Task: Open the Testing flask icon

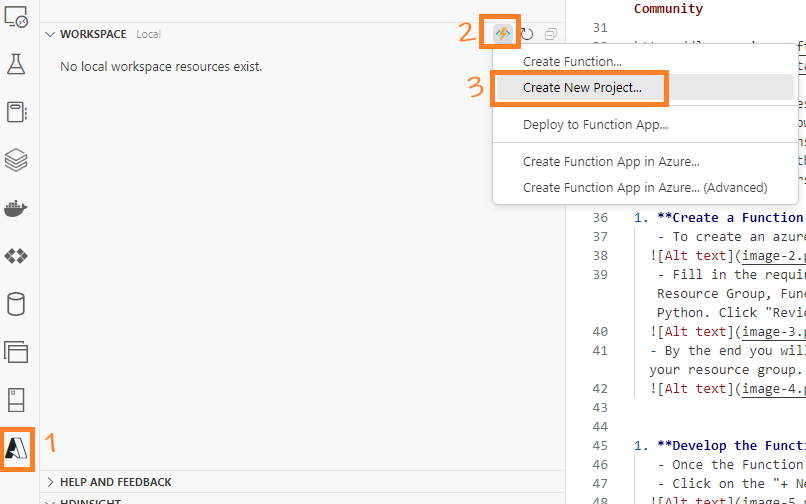Action: click(x=15, y=64)
